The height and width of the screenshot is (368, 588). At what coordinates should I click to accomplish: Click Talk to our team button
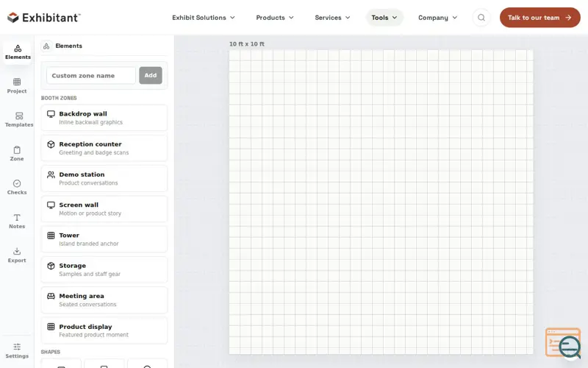540,18
